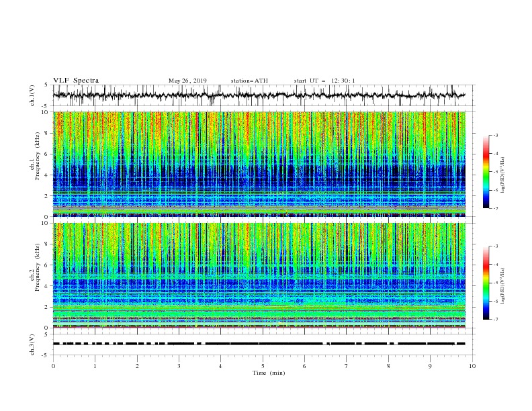The height and width of the screenshot is (411, 532).
Task: Click the ch.2 frequency axis "6" tick
Action: (47, 265)
